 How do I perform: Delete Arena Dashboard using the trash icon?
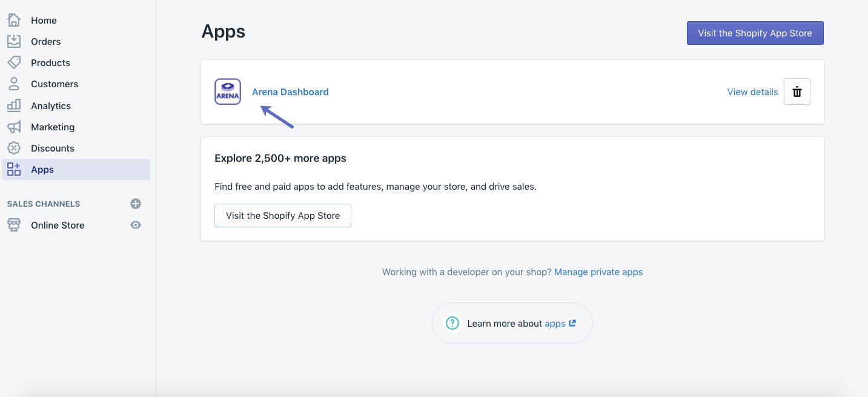pyautogui.click(x=797, y=92)
